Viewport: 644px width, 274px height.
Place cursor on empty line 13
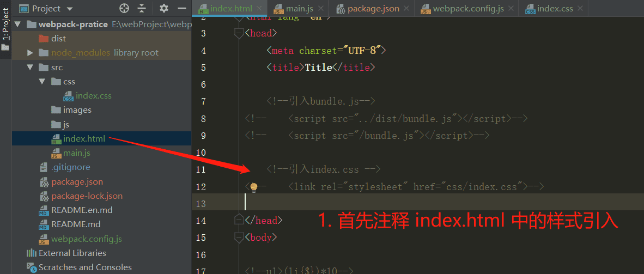(418, 203)
